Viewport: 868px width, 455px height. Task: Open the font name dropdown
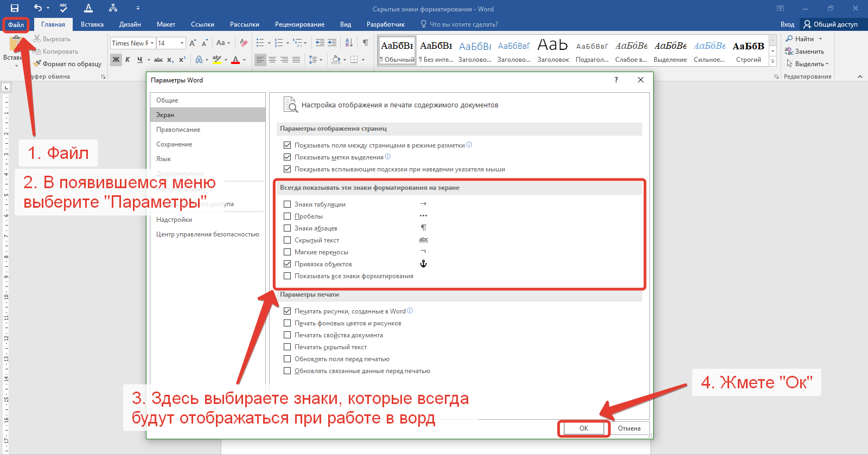pyautogui.click(x=152, y=43)
